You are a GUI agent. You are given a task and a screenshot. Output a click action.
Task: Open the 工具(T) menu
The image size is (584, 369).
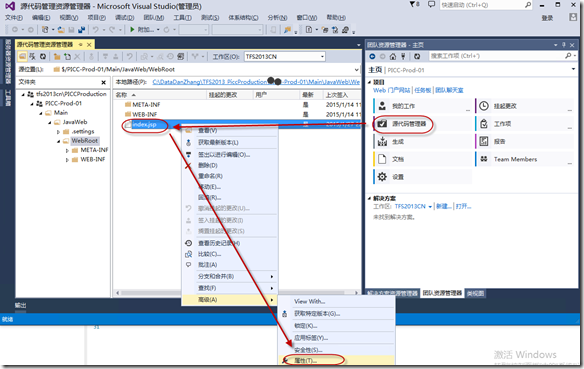tap(182, 18)
